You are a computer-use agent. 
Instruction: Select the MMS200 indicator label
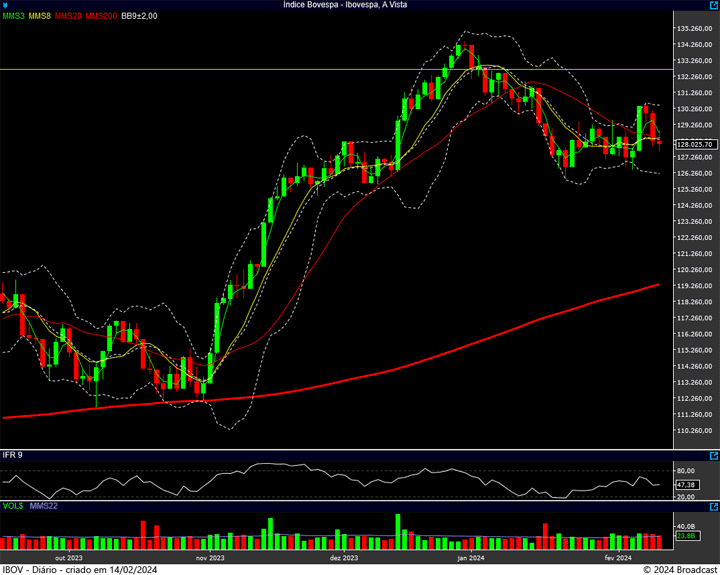point(101,16)
